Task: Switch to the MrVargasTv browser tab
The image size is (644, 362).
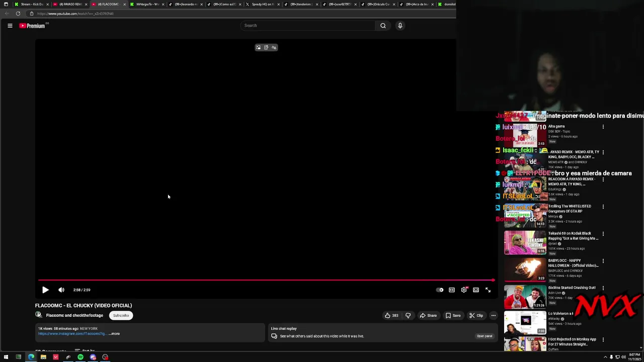Action: coord(147,4)
